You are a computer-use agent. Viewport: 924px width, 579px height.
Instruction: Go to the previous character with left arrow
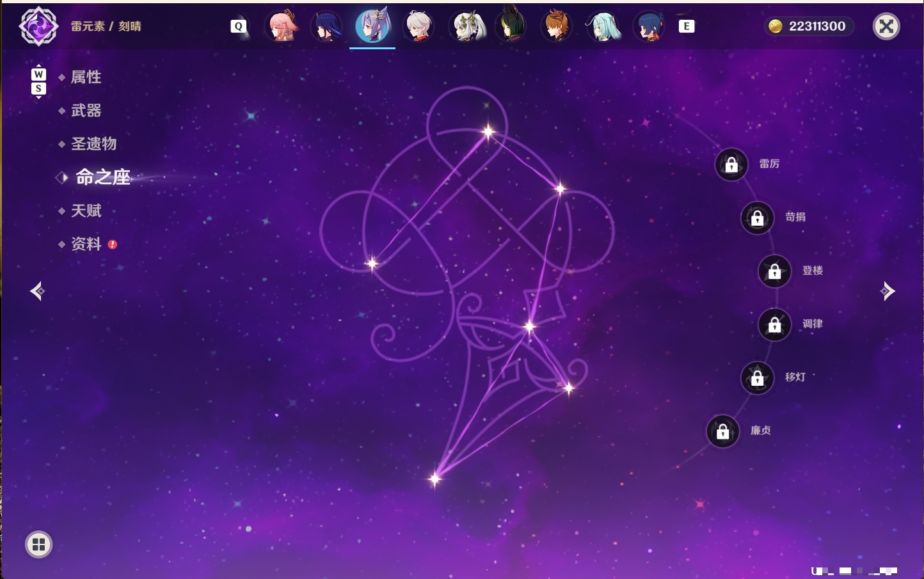(x=38, y=291)
